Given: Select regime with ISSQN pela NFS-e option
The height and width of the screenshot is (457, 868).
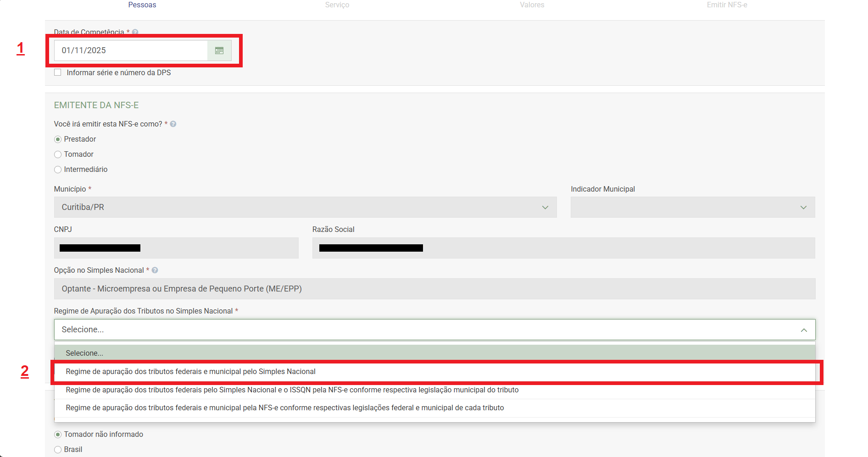Looking at the screenshot, I should click(x=292, y=390).
